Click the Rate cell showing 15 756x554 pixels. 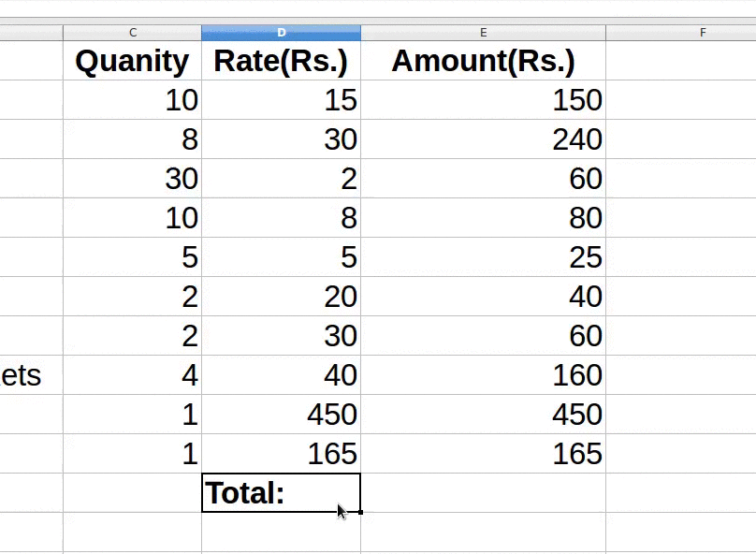tap(281, 100)
